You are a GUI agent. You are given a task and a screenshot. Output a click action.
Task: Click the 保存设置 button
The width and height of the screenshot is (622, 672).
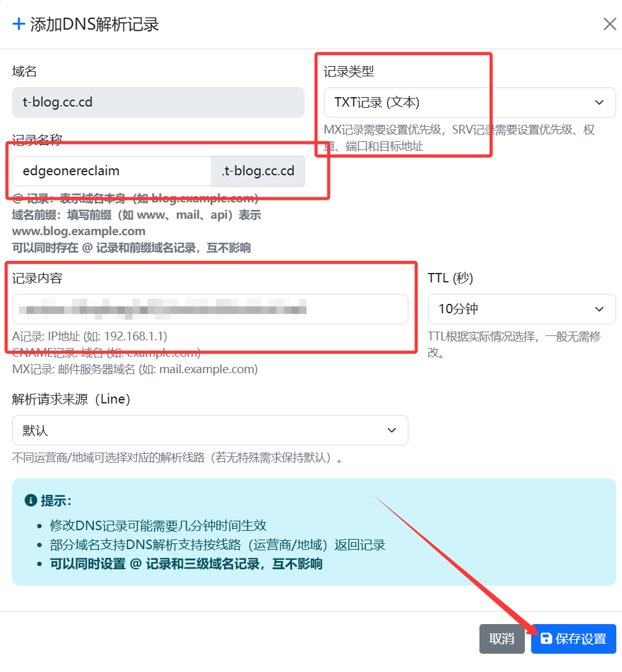click(x=573, y=639)
